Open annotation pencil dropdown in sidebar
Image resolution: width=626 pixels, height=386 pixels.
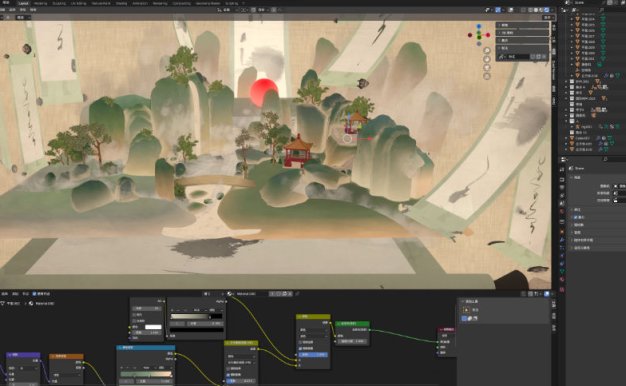click(502, 57)
